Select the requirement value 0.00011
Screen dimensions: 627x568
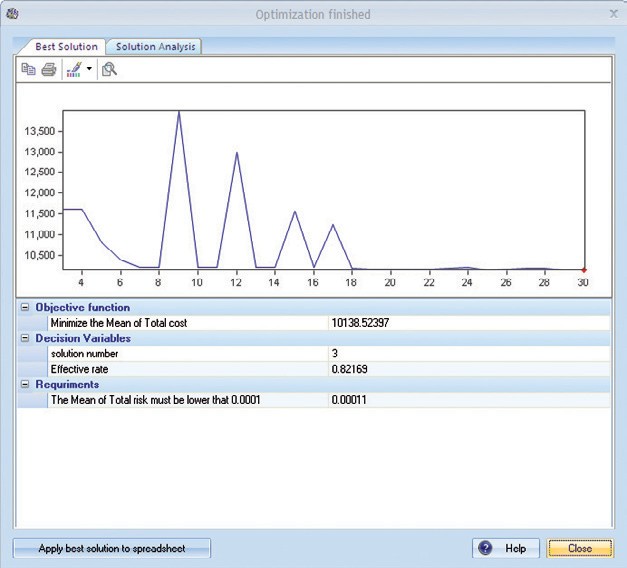point(349,400)
